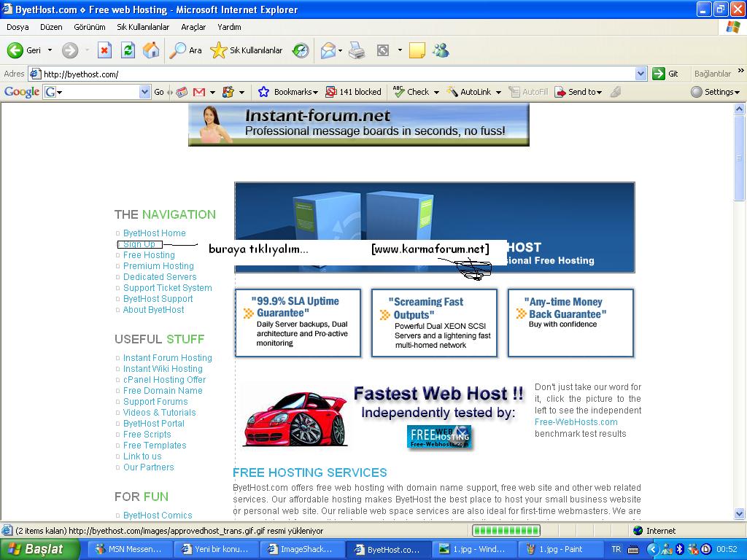Open the AutoLink dropdown arrow
The width and height of the screenshot is (747, 560).
click(x=498, y=93)
